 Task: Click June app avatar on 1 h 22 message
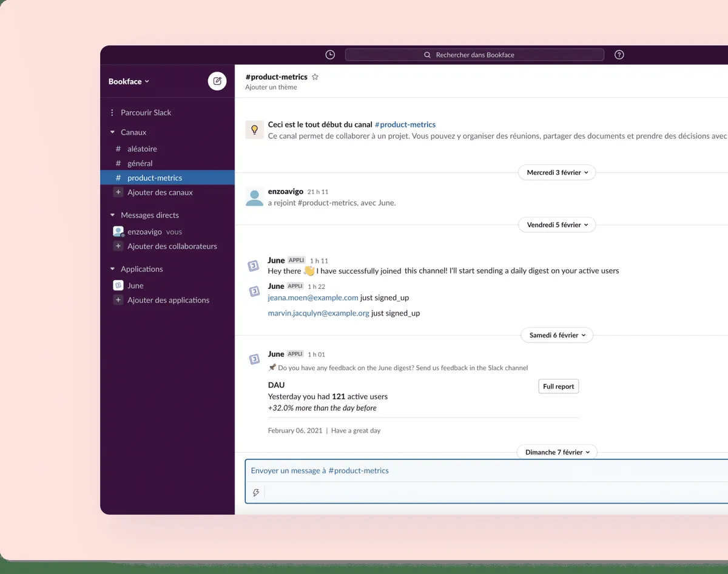[x=254, y=291]
